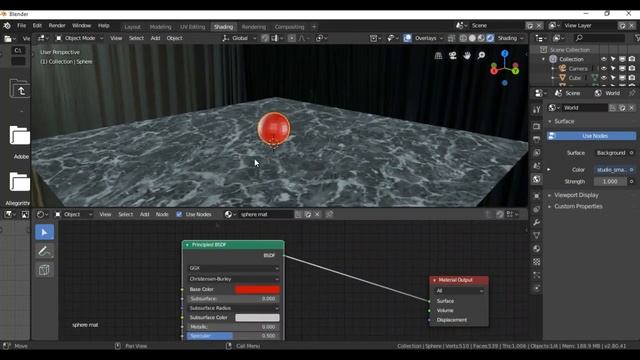Image resolution: width=640 pixels, height=360 pixels.
Task: Add a new workspace with plus tab
Action: (x=314, y=27)
